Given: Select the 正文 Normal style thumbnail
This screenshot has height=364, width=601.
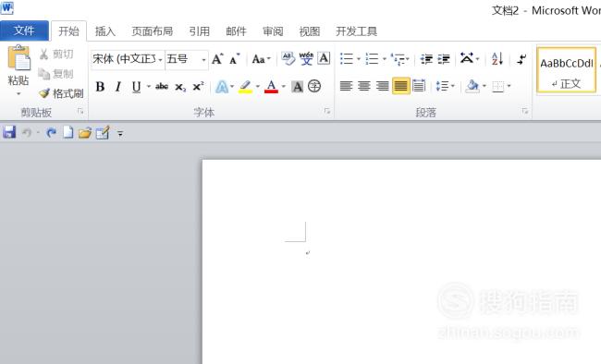Looking at the screenshot, I should [567, 70].
